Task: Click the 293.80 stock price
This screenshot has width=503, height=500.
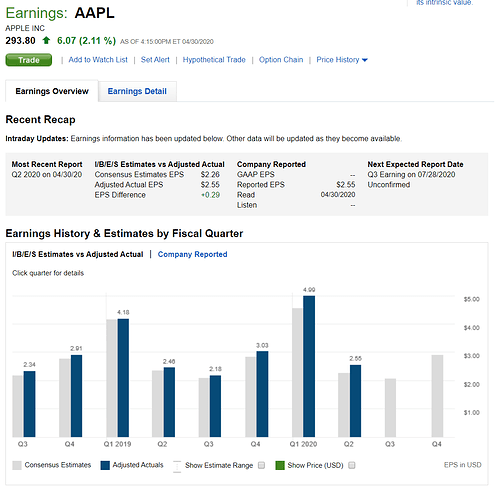Action: coord(20,41)
